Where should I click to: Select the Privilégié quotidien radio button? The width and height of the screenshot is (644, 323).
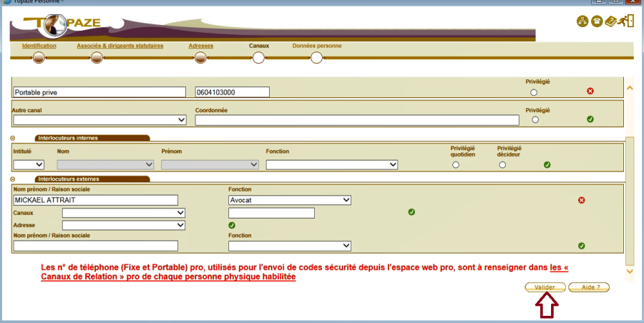[456, 165]
